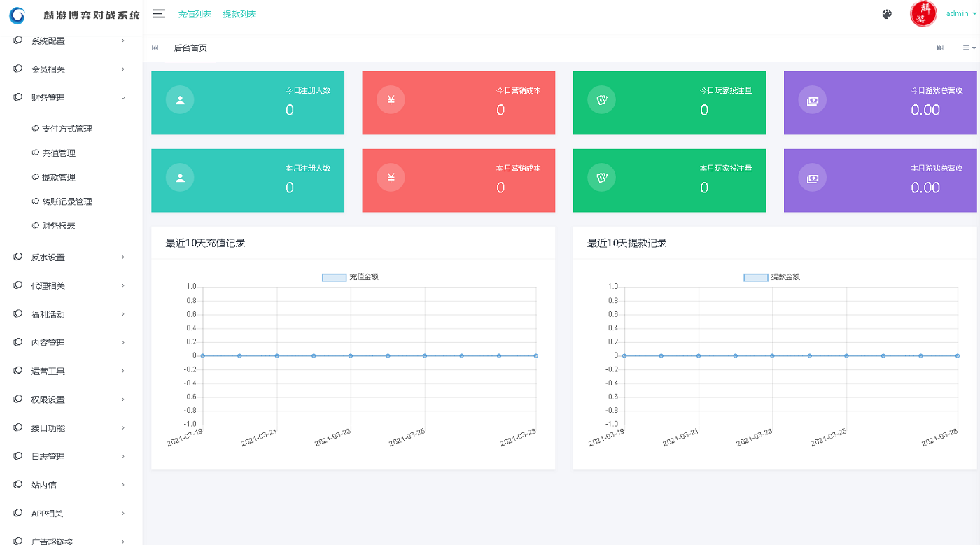Open the tab operations dropdown menu
This screenshot has height=545, width=980.
pos(969,48)
